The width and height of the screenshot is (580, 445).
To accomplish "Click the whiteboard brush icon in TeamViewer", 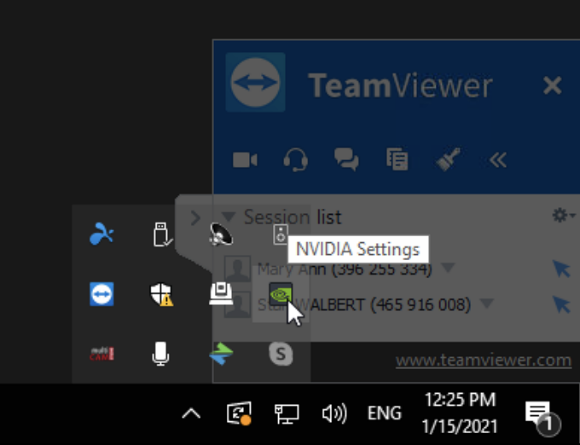I will (448, 159).
